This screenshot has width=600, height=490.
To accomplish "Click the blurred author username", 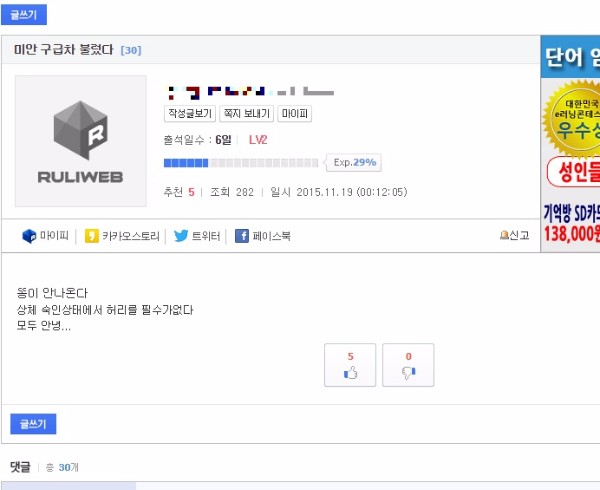I will pyautogui.click(x=251, y=92).
